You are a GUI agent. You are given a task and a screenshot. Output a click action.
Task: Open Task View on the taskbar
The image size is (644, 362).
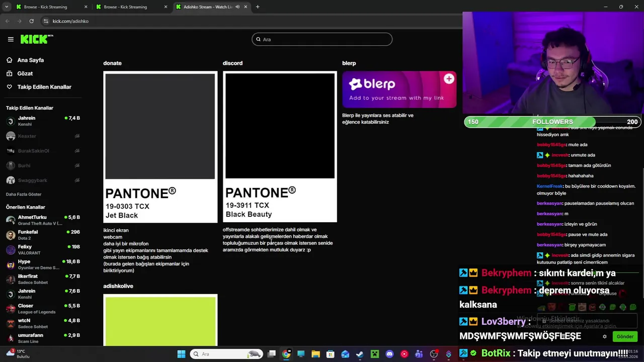[272, 354]
